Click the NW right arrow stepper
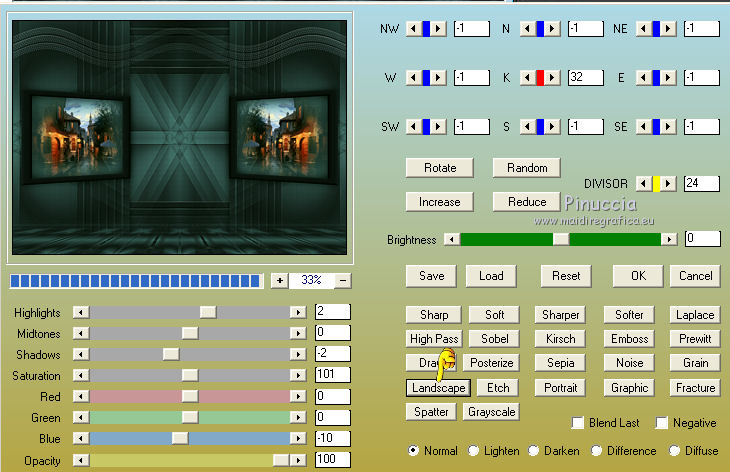 (x=438, y=29)
